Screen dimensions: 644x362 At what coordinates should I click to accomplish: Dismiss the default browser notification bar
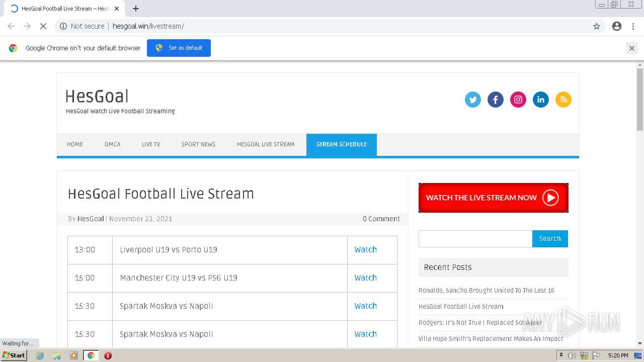(x=632, y=48)
